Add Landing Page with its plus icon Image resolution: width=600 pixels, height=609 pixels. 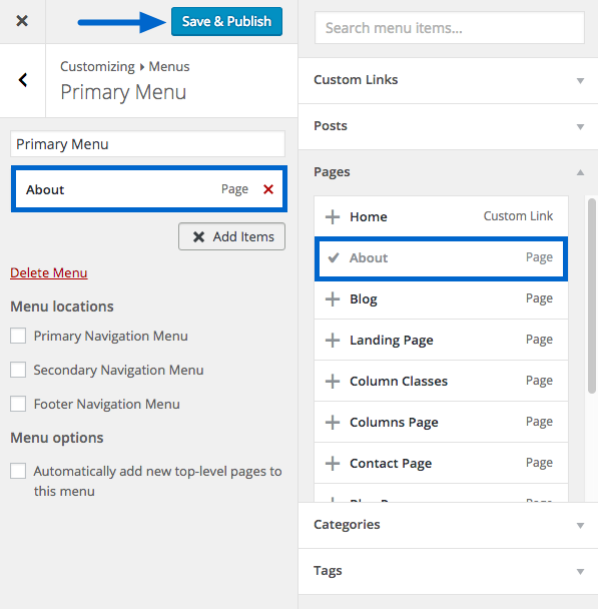332,340
